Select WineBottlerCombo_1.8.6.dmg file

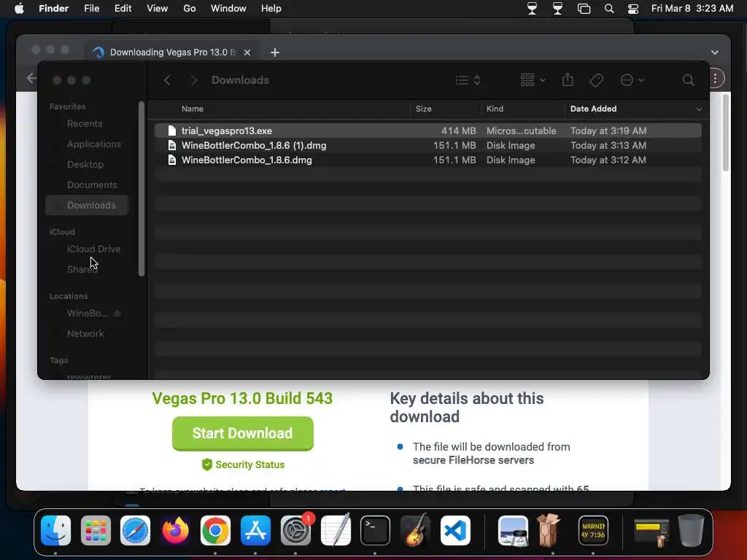click(x=427, y=160)
